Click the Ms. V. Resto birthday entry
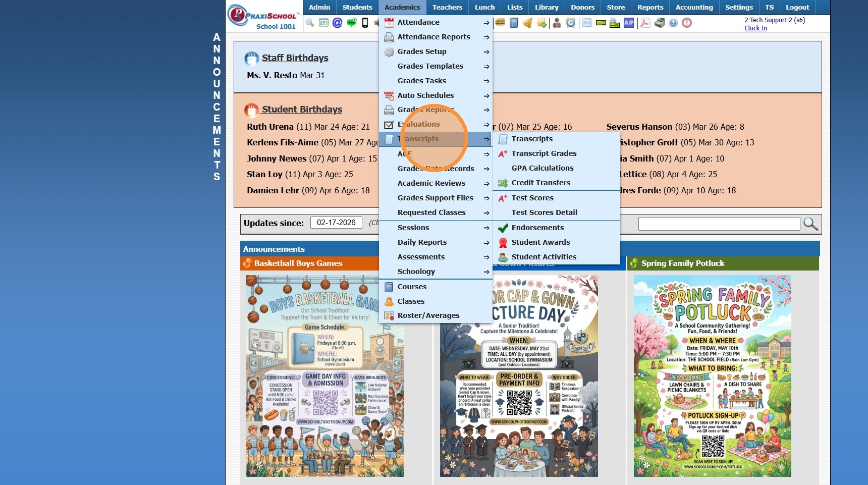Image resolution: width=868 pixels, height=485 pixels. tap(286, 75)
